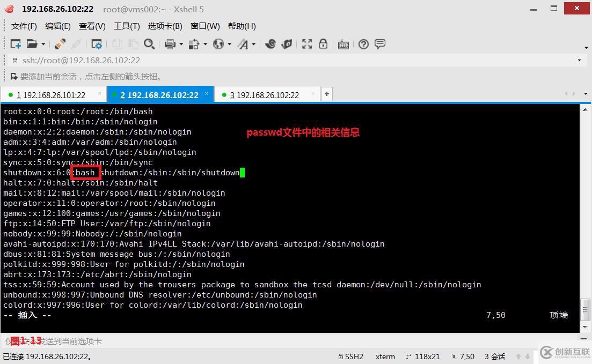592x364 pixels.
Task: Click the greyed Reconnect plug icon
Action: click(76, 44)
